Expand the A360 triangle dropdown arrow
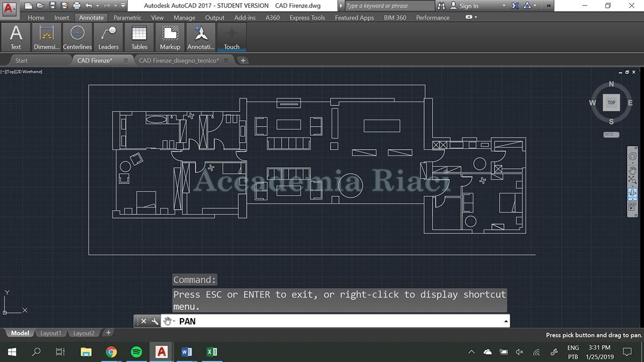 [535, 6]
